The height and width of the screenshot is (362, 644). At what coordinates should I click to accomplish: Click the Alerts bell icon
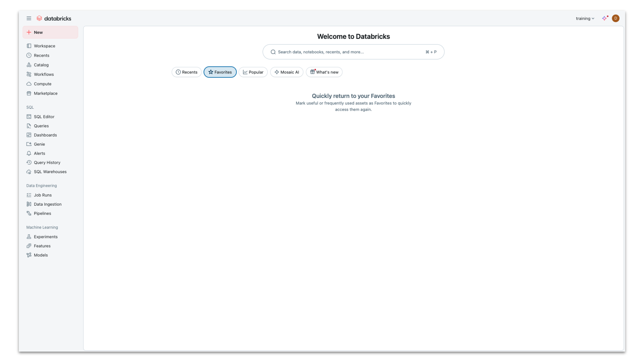click(29, 153)
